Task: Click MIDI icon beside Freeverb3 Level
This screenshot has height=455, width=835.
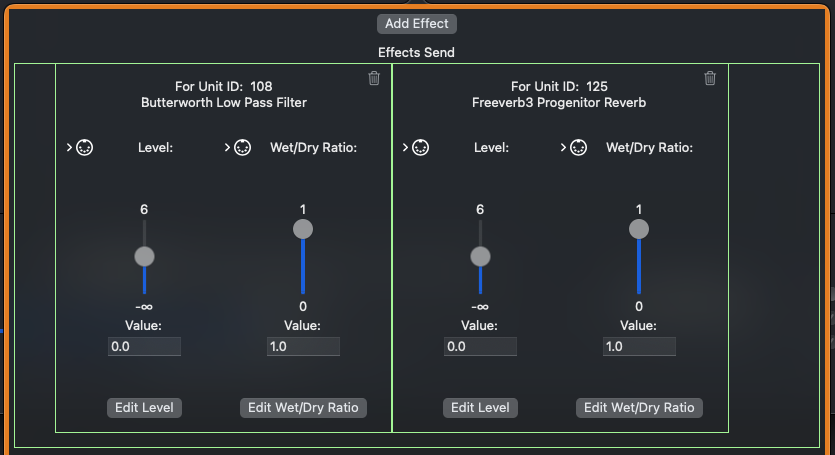Action: click(x=421, y=148)
